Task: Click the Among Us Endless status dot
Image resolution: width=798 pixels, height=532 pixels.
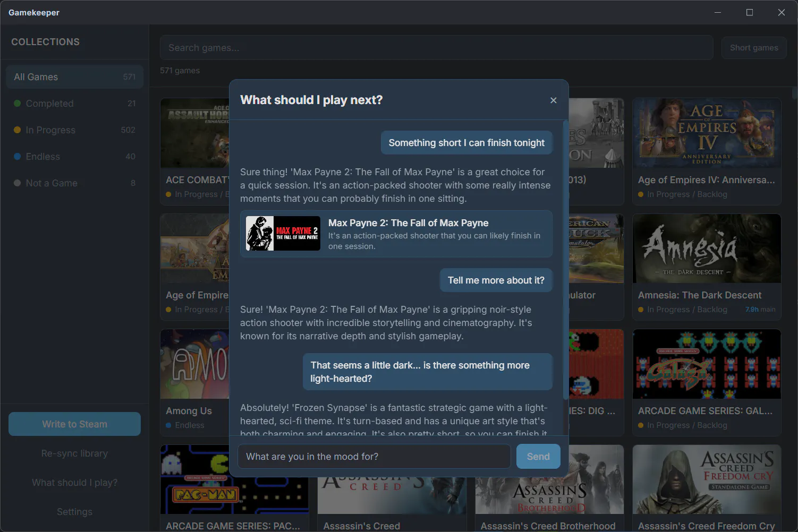Action: [x=168, y=425]
